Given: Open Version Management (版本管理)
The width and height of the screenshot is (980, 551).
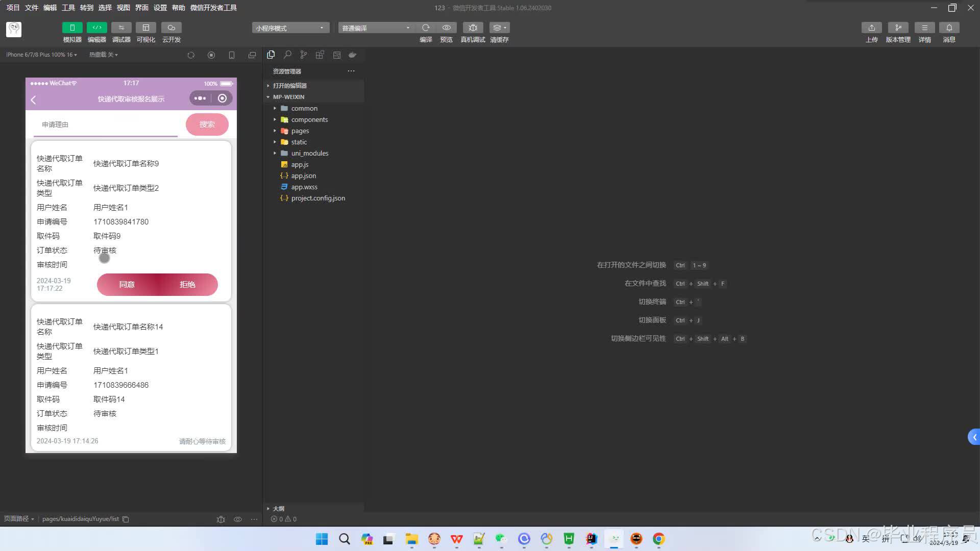Looking at the screenshot, I should [898, 28].
